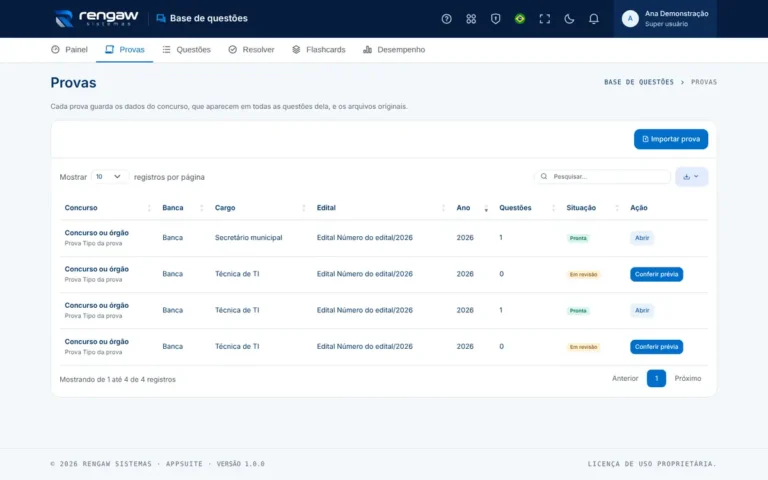The image size is (768, 480).
Task: Sort by the Concurso column header
Action: tap(107, 208)
